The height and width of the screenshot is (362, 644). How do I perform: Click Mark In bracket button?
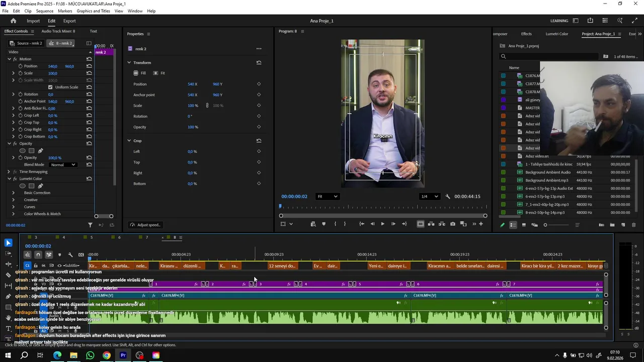(335, 224)
